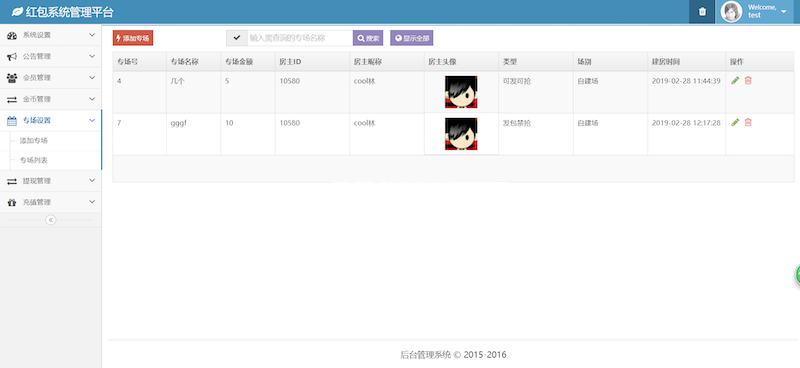
Task: Expand the 系统设置 menu chevron
Action: [x=92, y=35]
